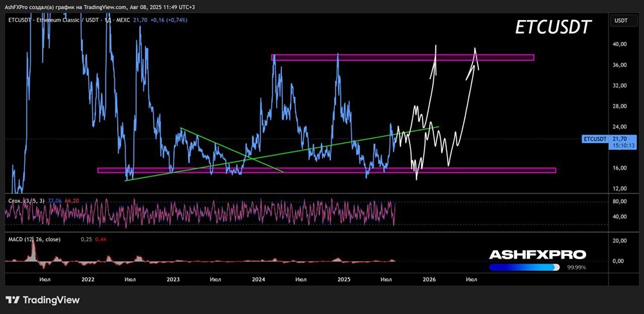Click the 2024 time axis label

click(258, 279)
